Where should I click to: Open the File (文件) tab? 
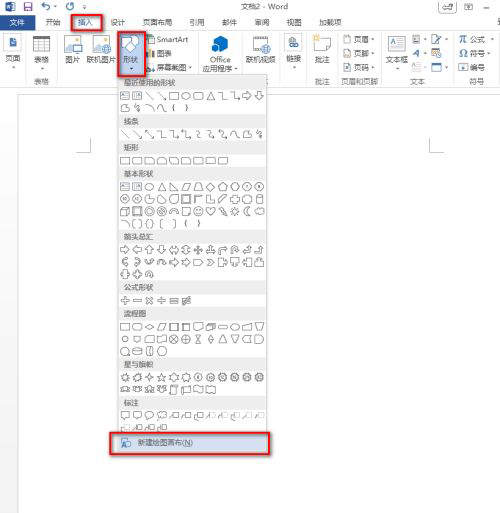point(17,22)
